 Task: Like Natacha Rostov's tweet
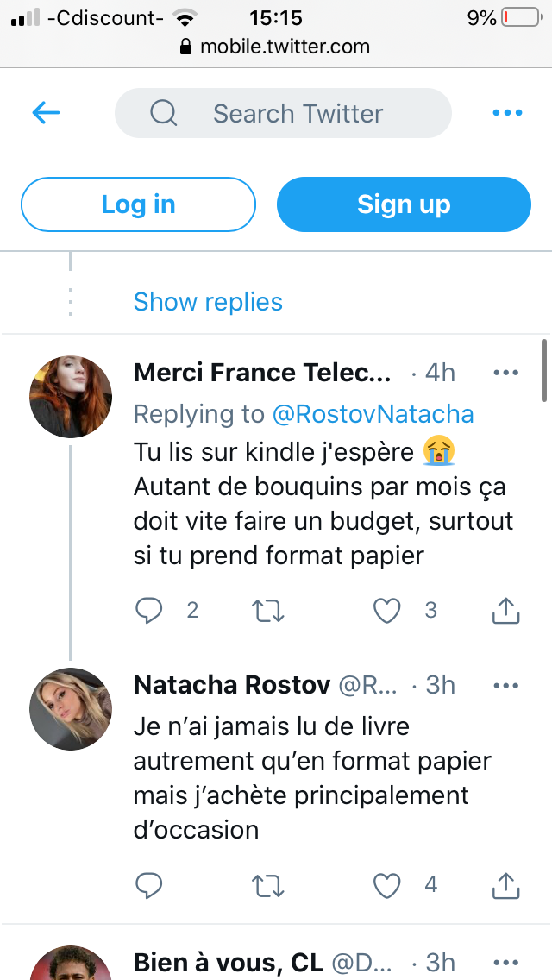click(x=387, y=885)
